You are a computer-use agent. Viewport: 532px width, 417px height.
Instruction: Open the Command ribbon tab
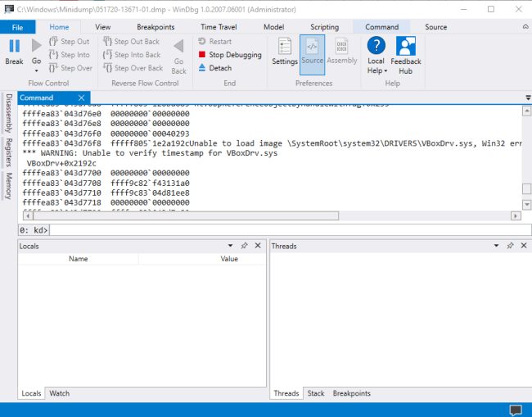pyautogui.click(x=381, y=27)
